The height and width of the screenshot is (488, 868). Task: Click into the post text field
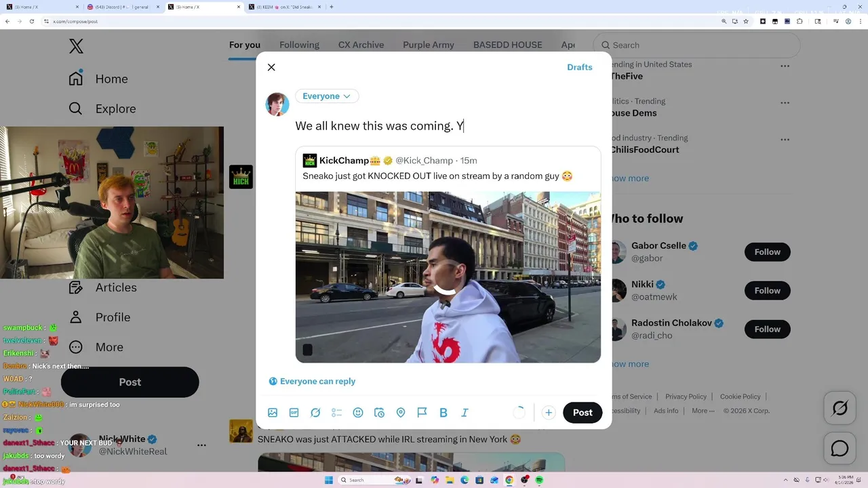click(448, 126)
